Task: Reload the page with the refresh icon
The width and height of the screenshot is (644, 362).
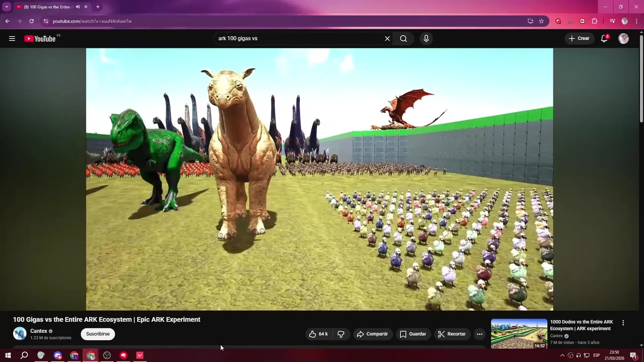Action: click(31, 21)
